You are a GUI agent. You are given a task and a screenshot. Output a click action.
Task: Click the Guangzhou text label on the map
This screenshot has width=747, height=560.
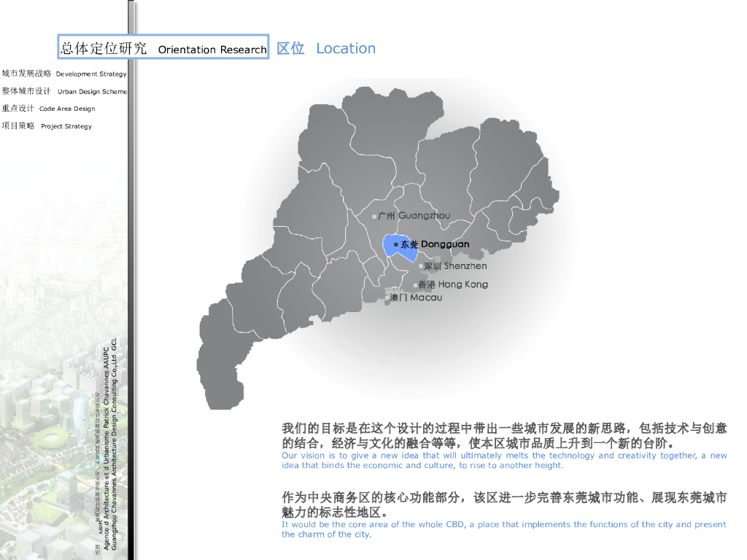(414, 216)
